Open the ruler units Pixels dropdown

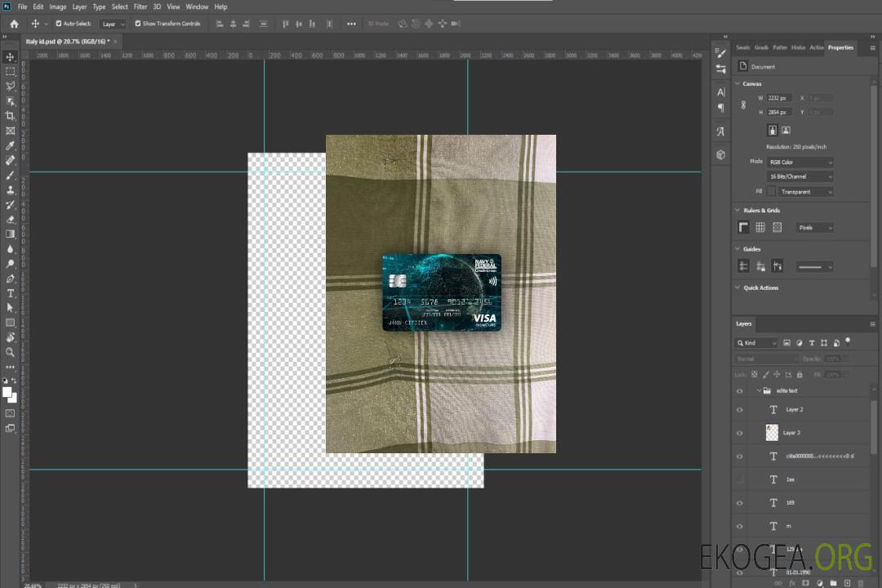coord(814,228)
